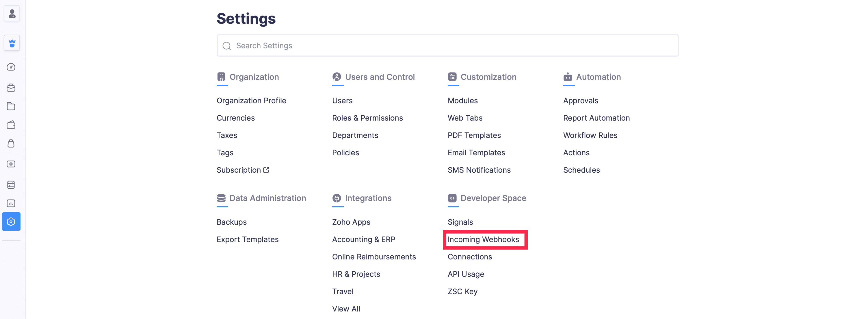Screen dimensions: 868x319
Task: Open Export Templates in Data Administration
Action: pos(247,239)
